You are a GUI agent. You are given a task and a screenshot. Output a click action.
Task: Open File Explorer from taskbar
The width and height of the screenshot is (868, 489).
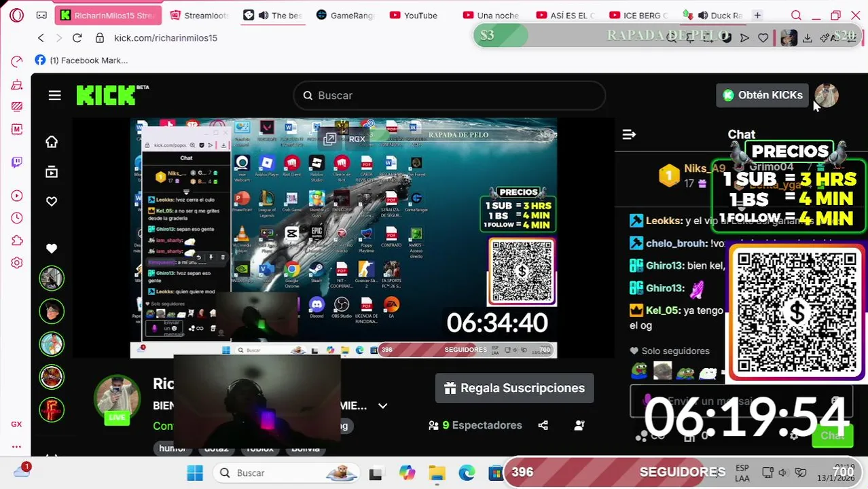click(x=437, y=473)
